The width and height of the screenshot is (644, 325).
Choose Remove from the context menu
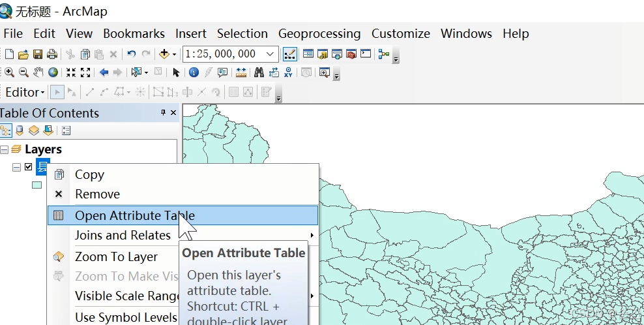pos(183,194)
